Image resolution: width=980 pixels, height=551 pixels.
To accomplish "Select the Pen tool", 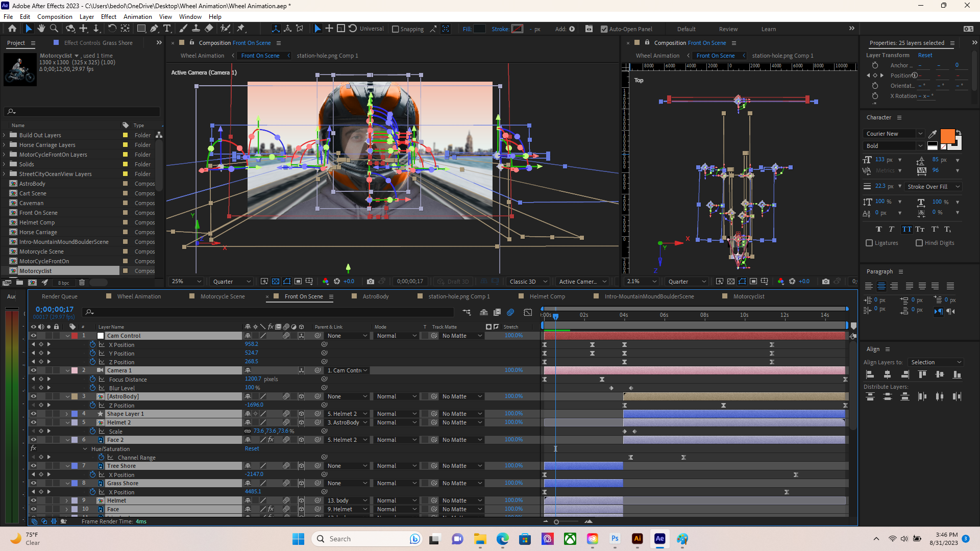I will pos(154,29).
